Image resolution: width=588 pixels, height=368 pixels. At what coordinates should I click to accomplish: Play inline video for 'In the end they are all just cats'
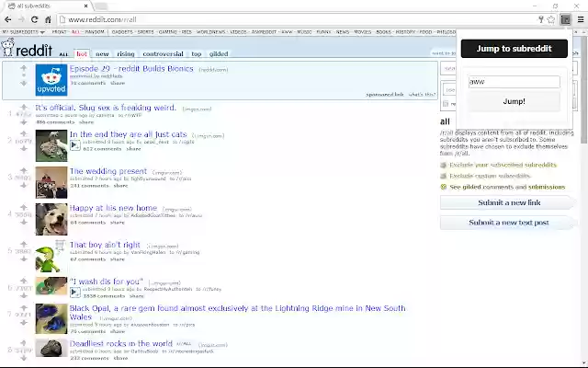click(x=75, y=145)
